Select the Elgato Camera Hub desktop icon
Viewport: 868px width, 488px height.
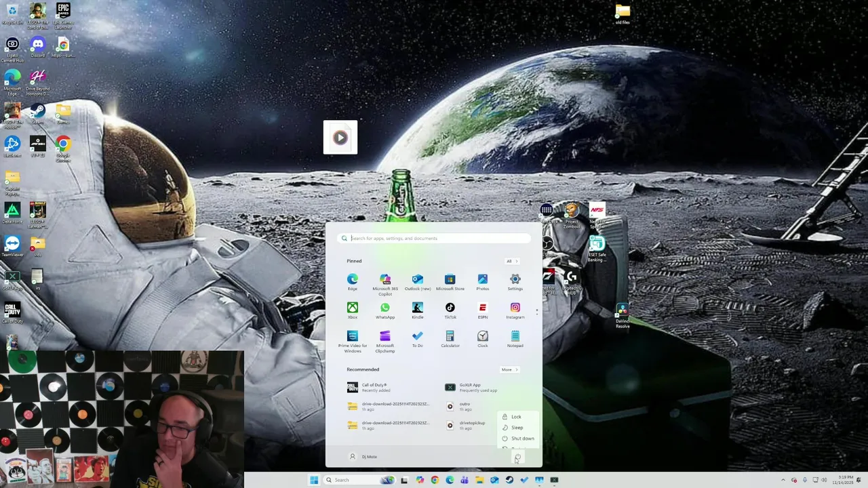(12, 50)
